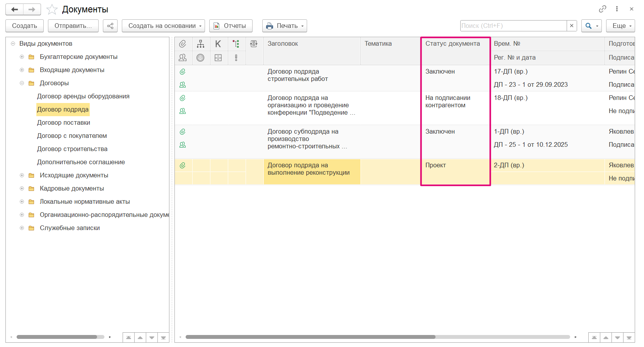Go back using the left arrow
Viewport: 644px width, 347px height.
point(15,9)
